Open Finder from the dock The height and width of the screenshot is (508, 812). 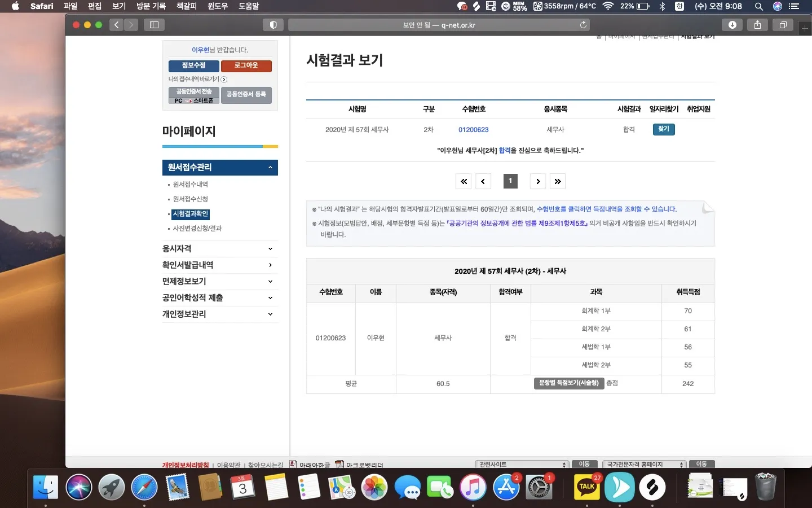pos(46,487)
